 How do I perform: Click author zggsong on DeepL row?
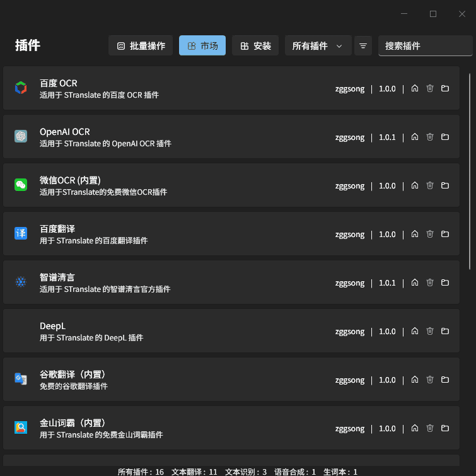(x=350, y=332)
